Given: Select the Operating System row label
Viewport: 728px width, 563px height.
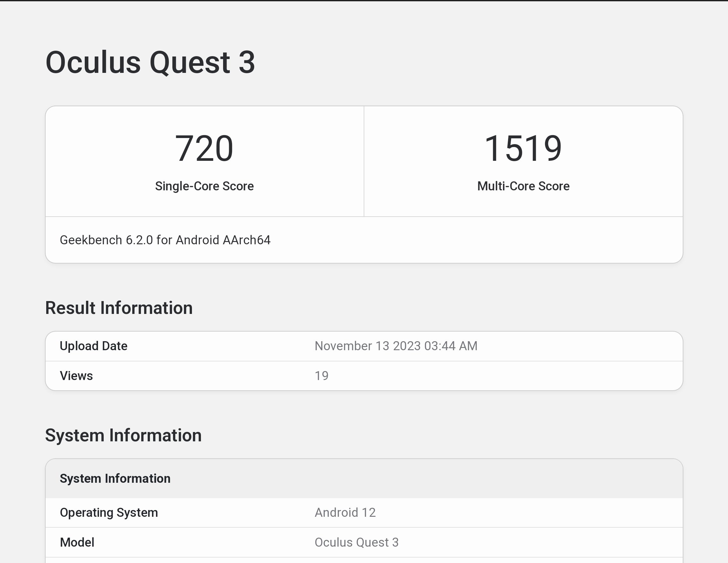Looking at the screenshot, I should tap(109, 513).
